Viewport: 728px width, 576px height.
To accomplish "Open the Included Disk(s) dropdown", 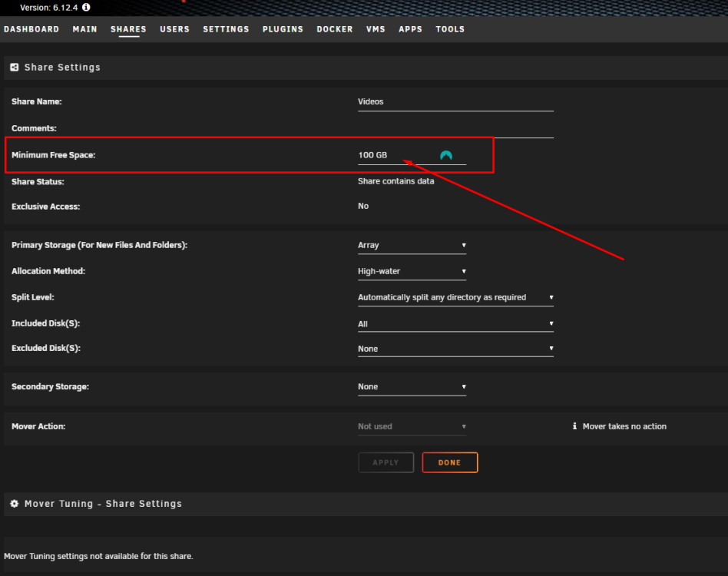I will (x=455, y=324).
